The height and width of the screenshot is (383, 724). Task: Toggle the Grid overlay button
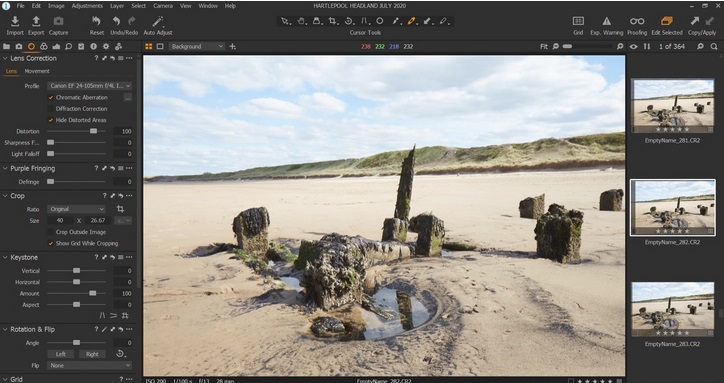click(578, 21)
